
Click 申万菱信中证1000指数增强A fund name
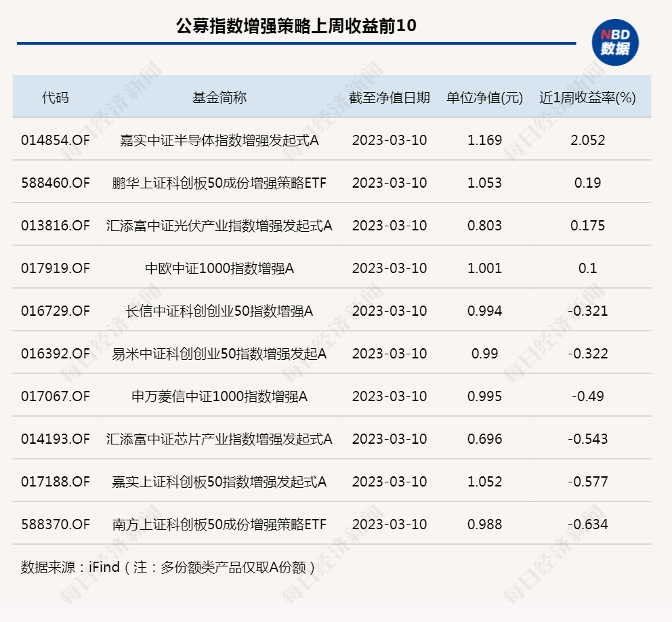tap(219, 396)
